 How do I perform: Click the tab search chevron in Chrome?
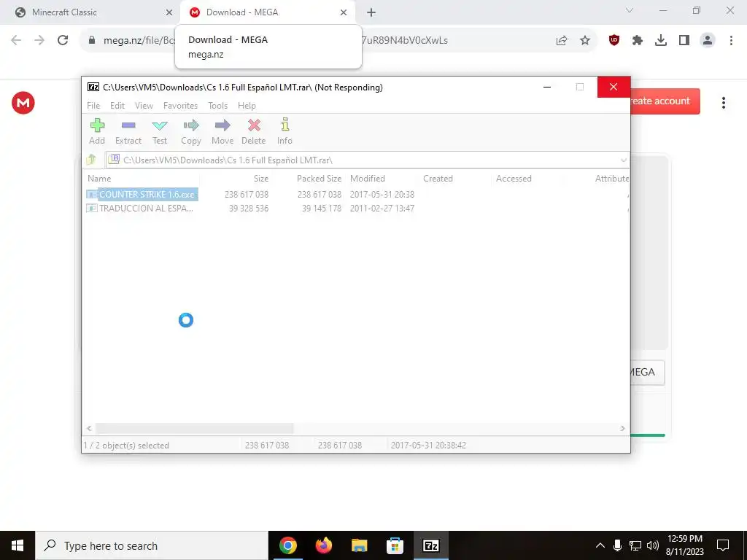point(630,10)
